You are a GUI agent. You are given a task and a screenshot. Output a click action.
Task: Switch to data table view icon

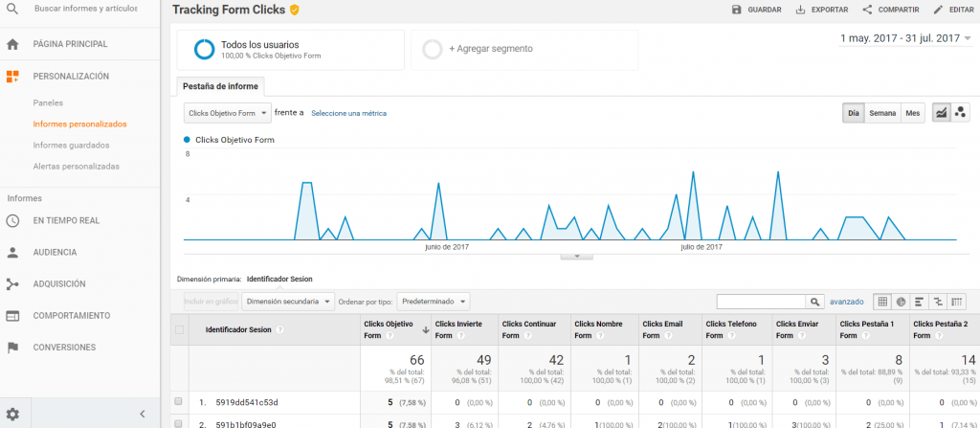(882, 302)
